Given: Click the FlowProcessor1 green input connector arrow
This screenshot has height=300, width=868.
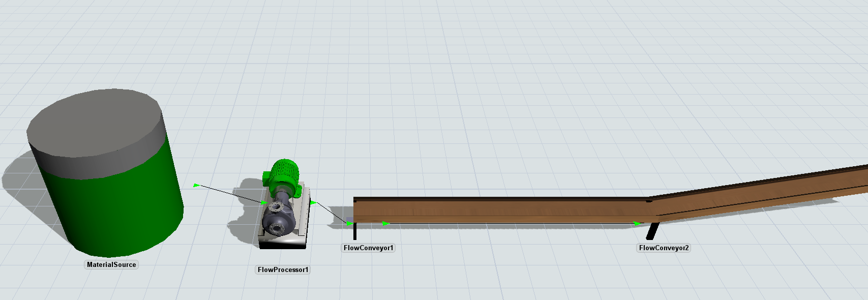Looking at the screenshot, I should [x=264, y=202].
